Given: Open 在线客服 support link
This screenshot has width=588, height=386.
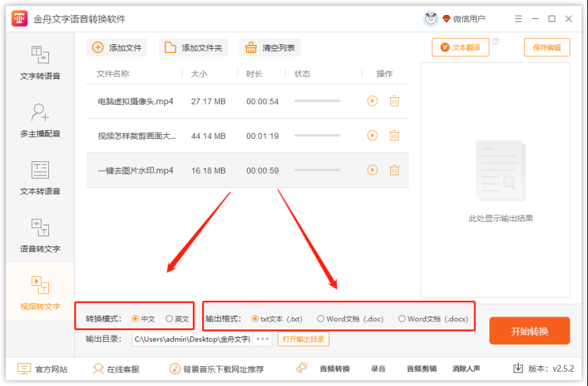Looking at the screenshot, I should (116, 369).
